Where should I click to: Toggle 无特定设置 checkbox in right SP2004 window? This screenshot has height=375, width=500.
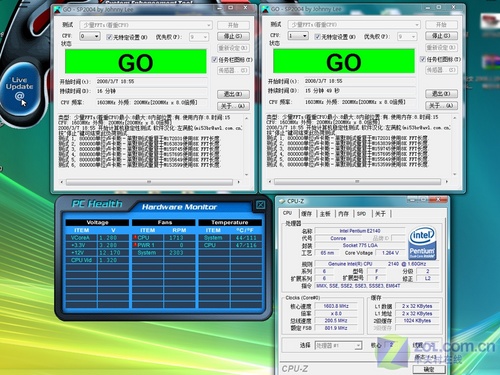click(x=317, y=37)
